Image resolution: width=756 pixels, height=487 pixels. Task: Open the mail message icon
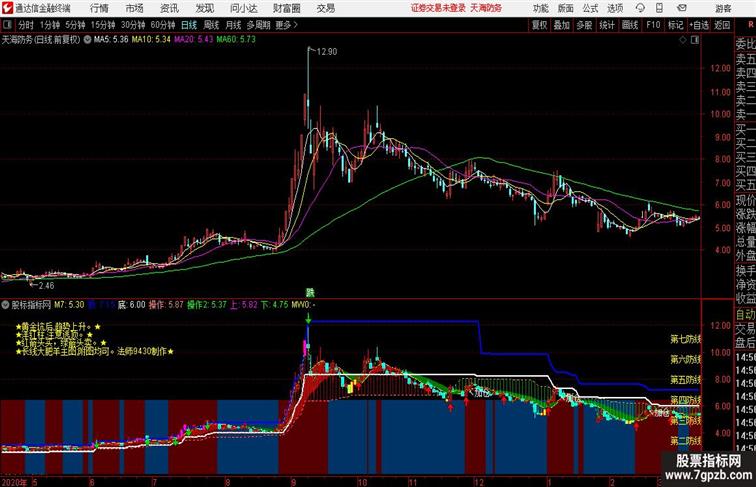[682, 8]
